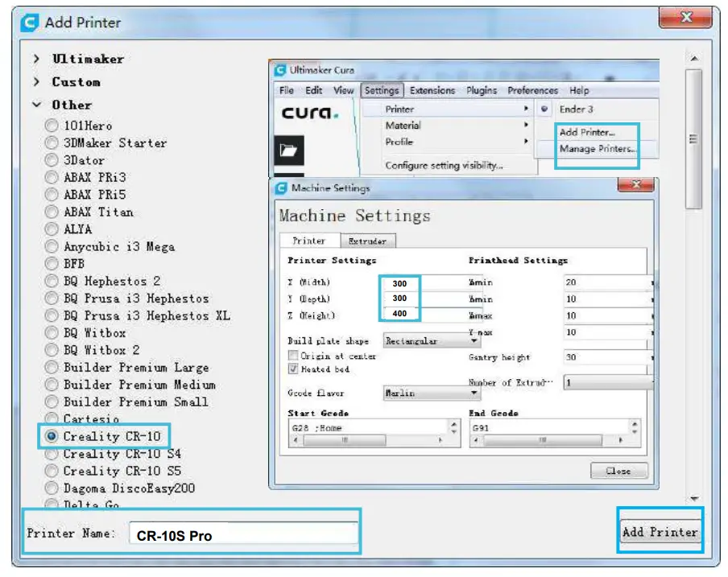The width and height of the screenshot is (728, 577).
Task: Toggle the Heated bed checkbox
Action: 293,369
